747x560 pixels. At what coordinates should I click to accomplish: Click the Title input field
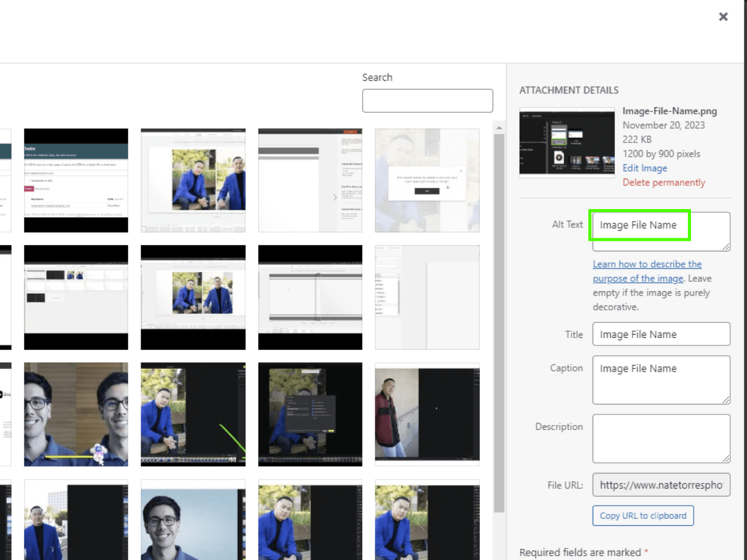pos(660,334)
